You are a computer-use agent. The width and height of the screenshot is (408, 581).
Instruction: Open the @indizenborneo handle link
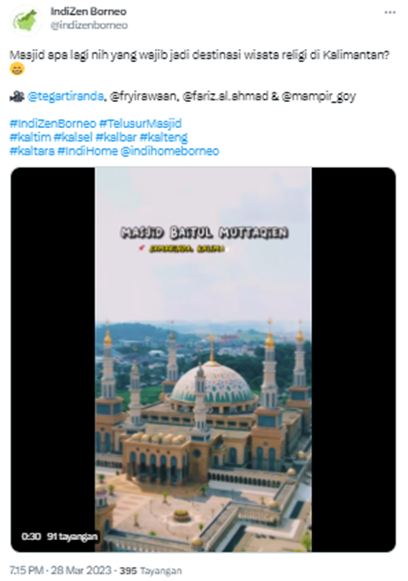tap(89, 25)
